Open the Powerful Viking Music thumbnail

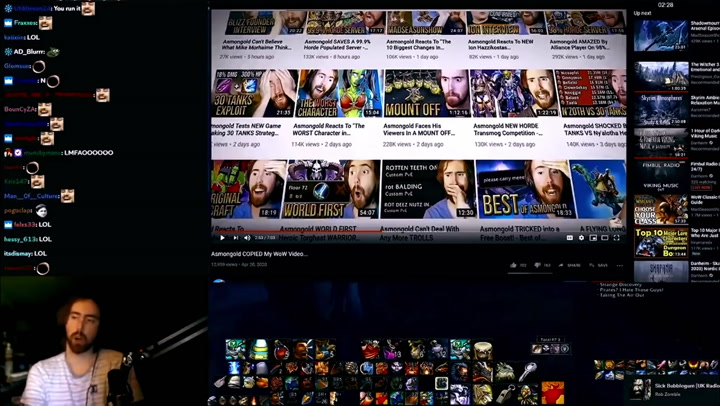[x=661, y=143]
